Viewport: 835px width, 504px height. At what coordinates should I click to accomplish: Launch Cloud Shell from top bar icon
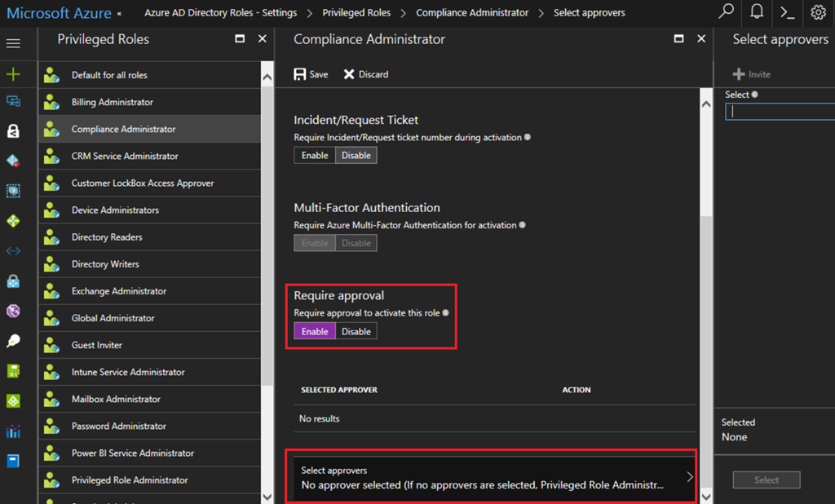pyautogui.click(x=787, y=12)
